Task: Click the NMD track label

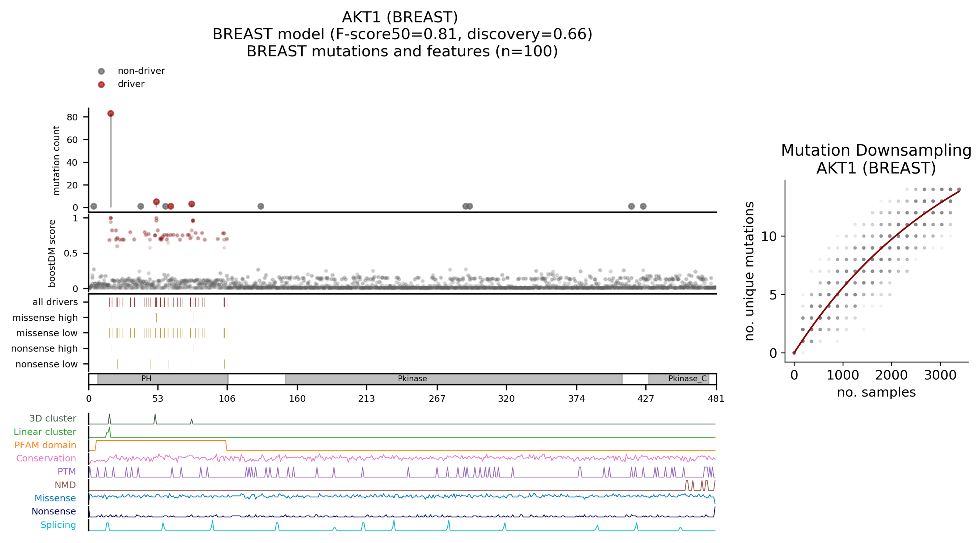Action: click(65, 485)
